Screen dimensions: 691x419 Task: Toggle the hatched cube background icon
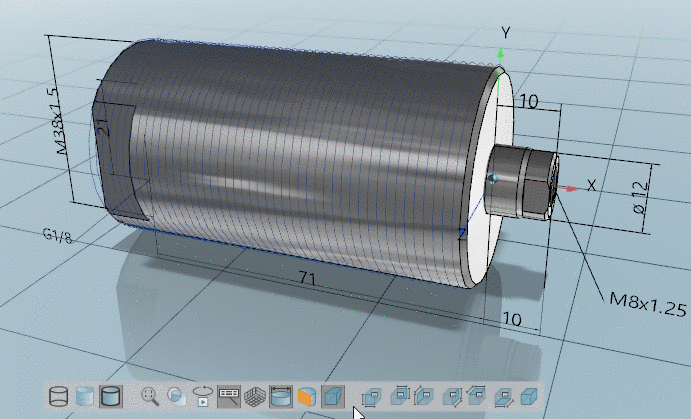pyautogui.click(x=333, y=396)
